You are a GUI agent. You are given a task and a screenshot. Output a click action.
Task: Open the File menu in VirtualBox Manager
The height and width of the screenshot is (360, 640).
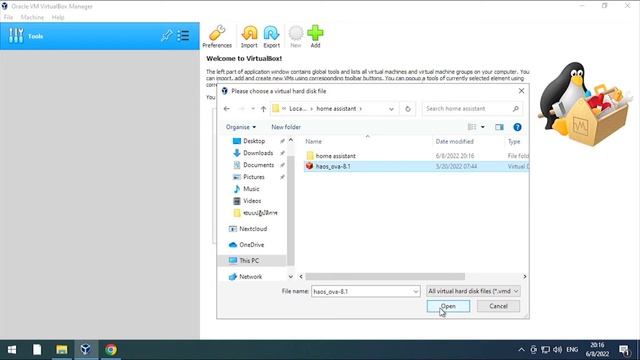tap(8, 17)
